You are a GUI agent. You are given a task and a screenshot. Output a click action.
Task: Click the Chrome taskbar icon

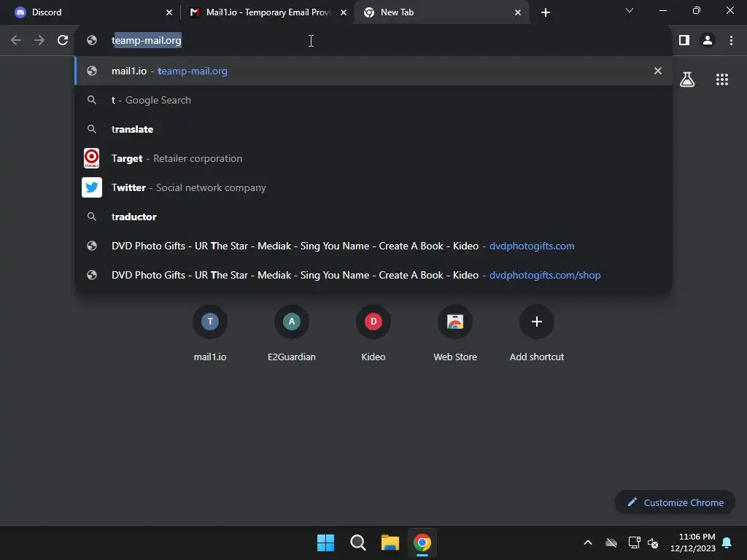click(x=422, y=542)
